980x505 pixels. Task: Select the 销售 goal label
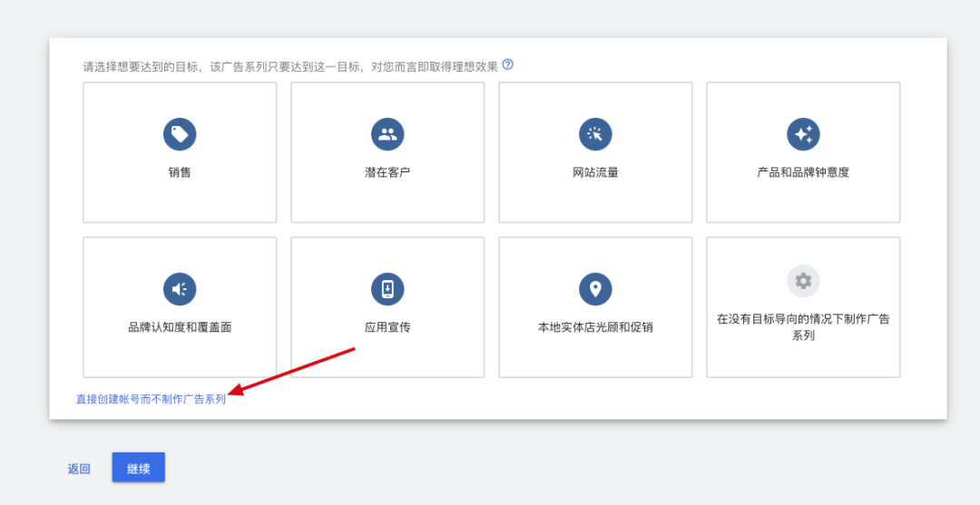pyautogui.click(x=180, y=172)
